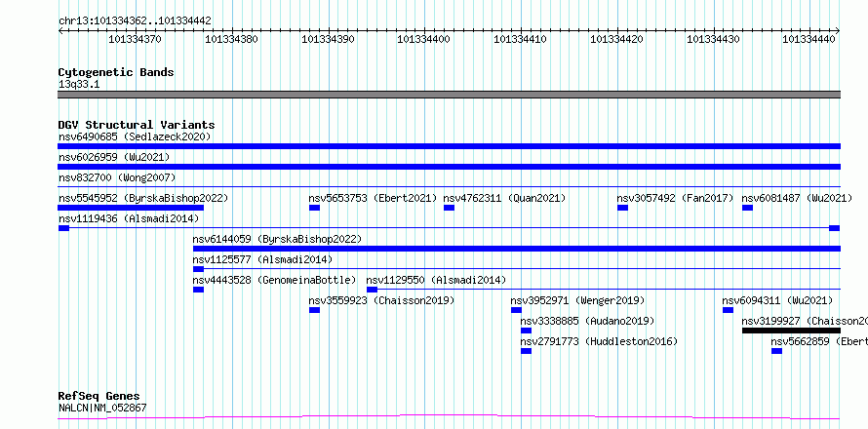This screenshot has height=429, width=868.
Task: Open nsv1125577 (Alsmadi2014) variant label
Action: click(x=262, y=259)
